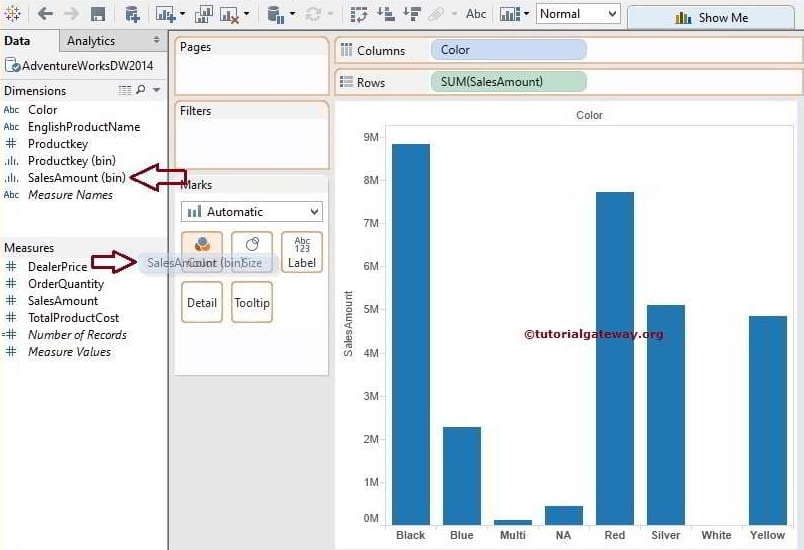
Task: Click the Dimensions search magnifier icon
Action: (140, 90)
